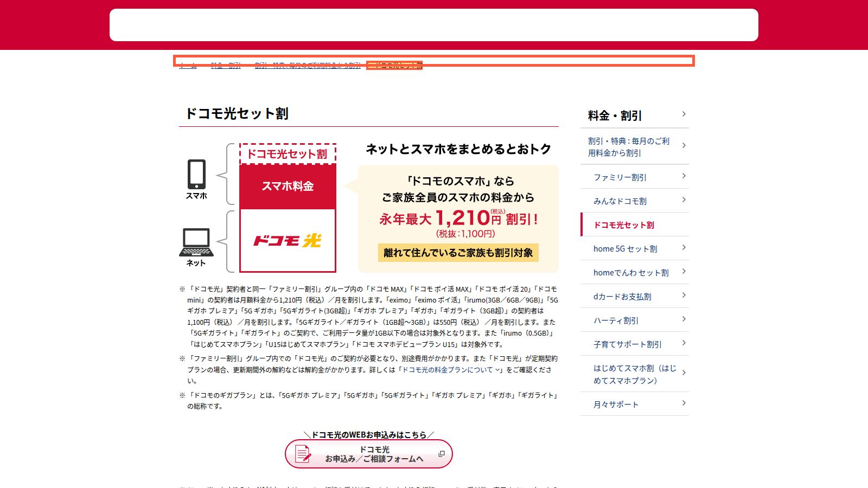The width and height of the screenshot is (868, 488).
Task: Click the yellow 離れて住んでいるご家族も割引対象 label
Action: (458, 253)
